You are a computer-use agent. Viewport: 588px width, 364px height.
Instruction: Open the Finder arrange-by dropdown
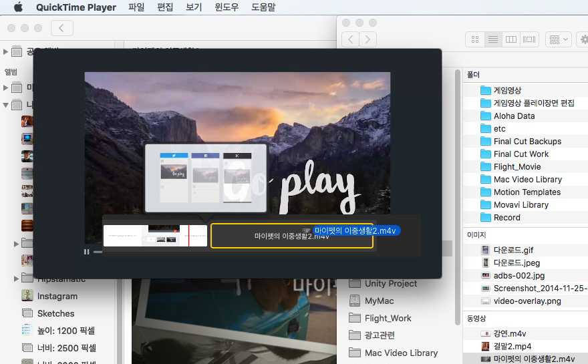559,39
